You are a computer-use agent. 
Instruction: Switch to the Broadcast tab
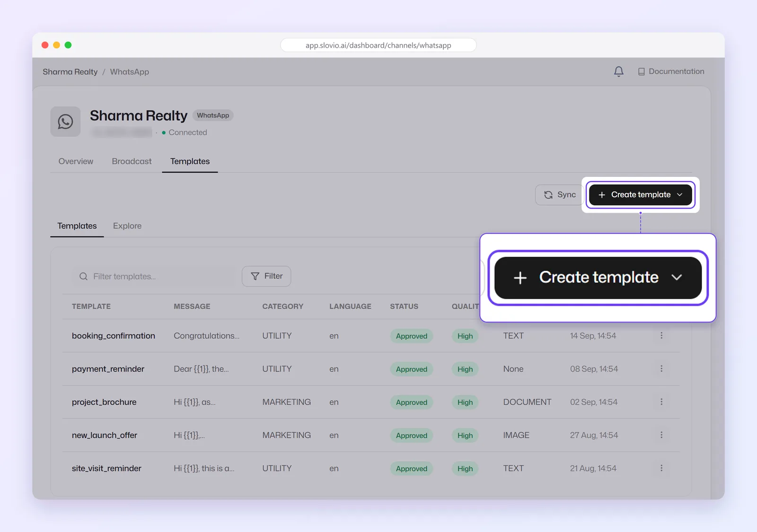[132, 161]
